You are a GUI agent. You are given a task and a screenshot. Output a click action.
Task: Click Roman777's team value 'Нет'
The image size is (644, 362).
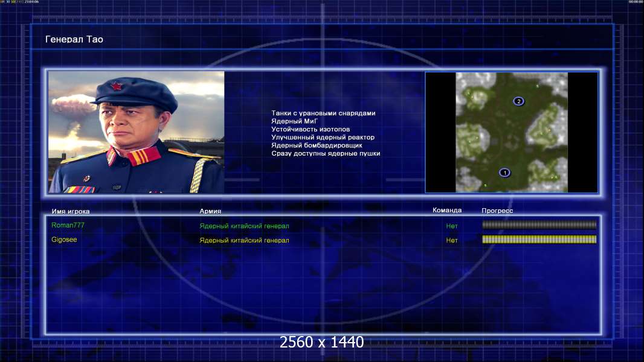452,226
